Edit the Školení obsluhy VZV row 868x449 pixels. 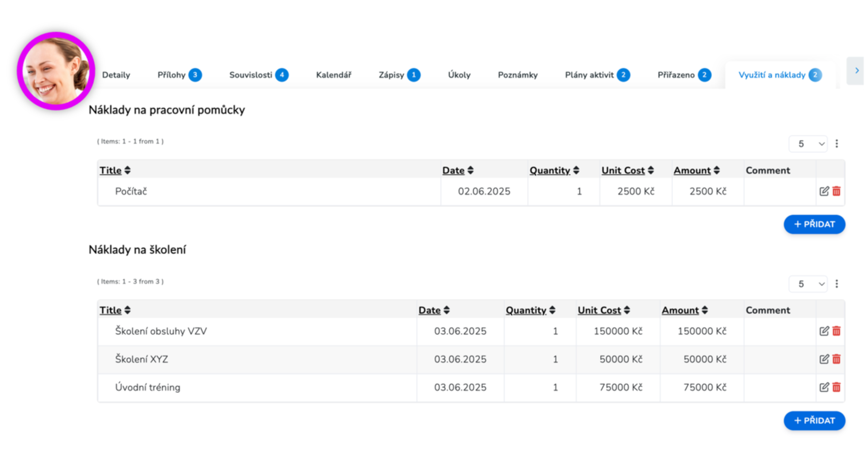point(824,331)
